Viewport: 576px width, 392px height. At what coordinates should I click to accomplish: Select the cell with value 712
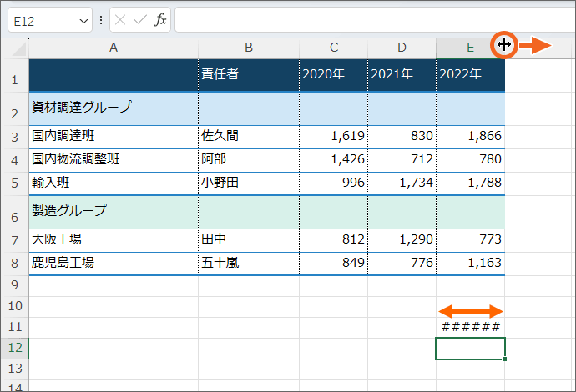402,160
